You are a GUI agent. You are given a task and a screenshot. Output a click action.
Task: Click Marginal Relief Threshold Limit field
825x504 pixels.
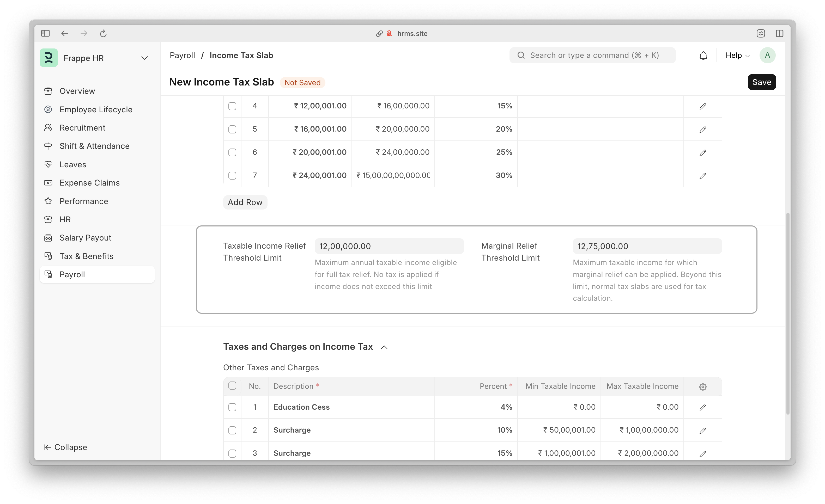coord(647,246)
